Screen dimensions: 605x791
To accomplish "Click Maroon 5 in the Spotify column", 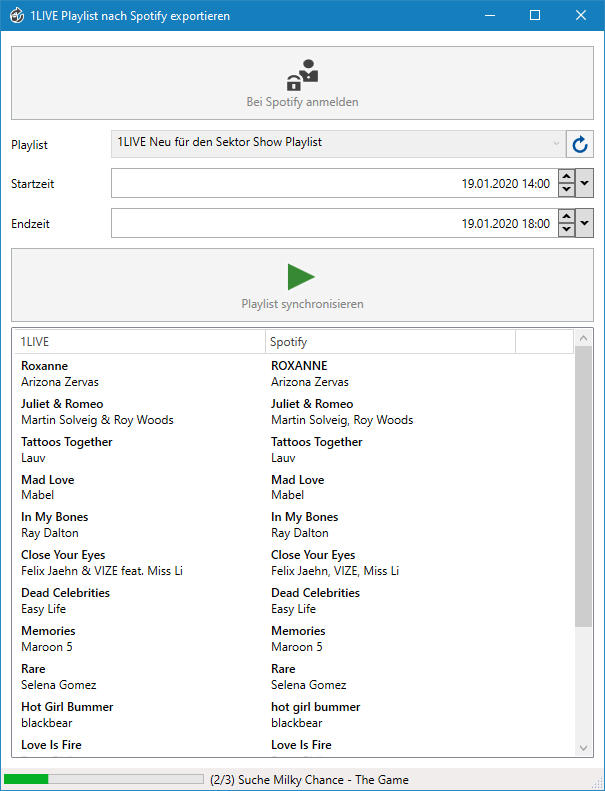I will pyautogui.click(x=297, y=647).
